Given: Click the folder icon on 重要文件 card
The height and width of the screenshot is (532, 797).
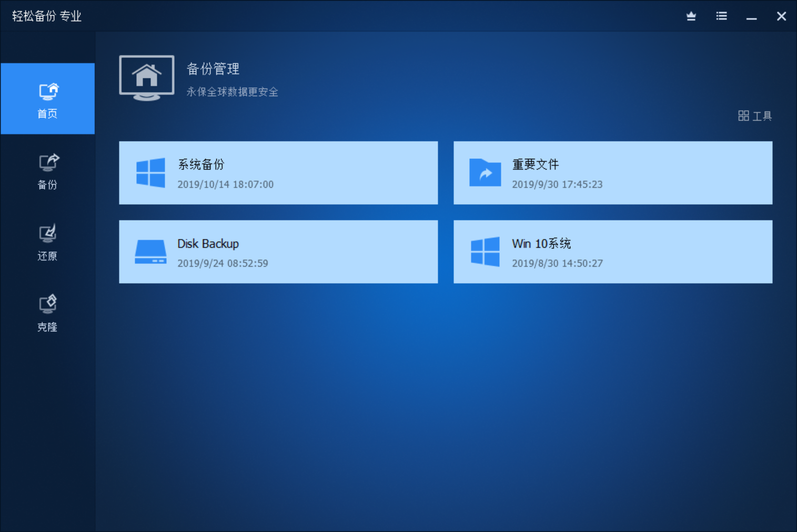Looking at the screenshot, I should click(x=485, y=173).
